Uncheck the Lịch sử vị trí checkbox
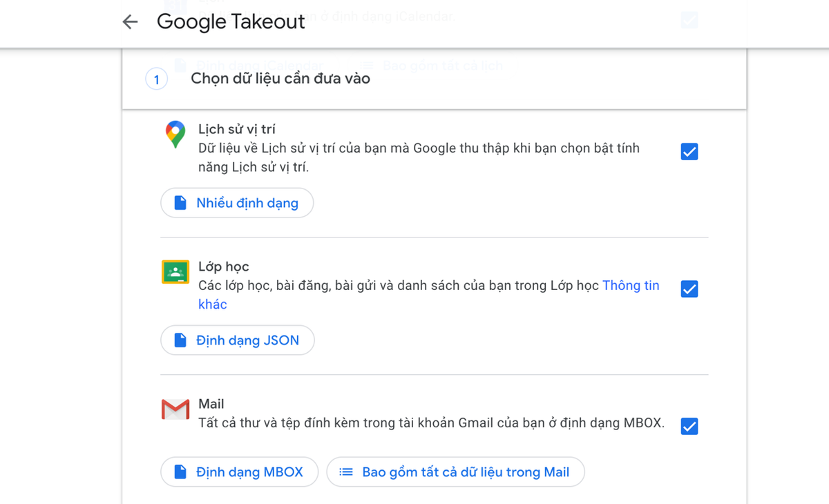Image resolution: width=829 pixels, height=504 pixels. coord(689,151)
